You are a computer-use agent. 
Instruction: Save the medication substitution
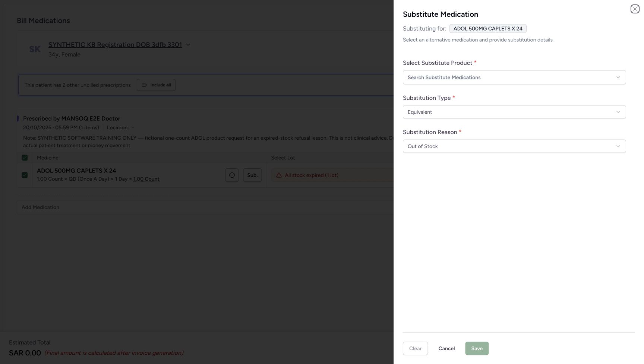coord(477,348)
